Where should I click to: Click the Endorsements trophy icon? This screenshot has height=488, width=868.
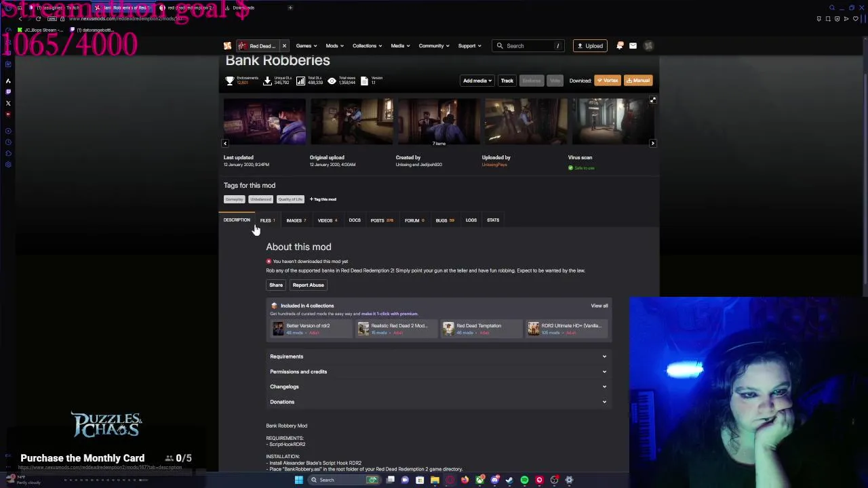click(x=230, y=81)
